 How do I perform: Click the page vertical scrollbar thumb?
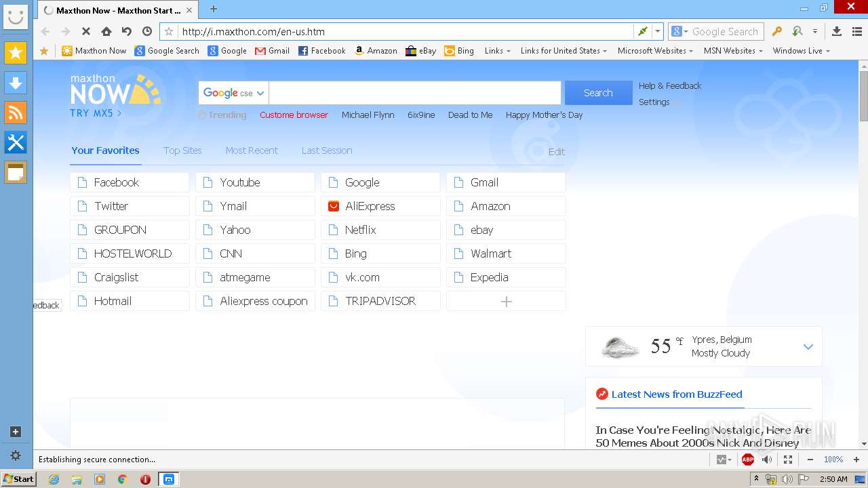(863, 95)
